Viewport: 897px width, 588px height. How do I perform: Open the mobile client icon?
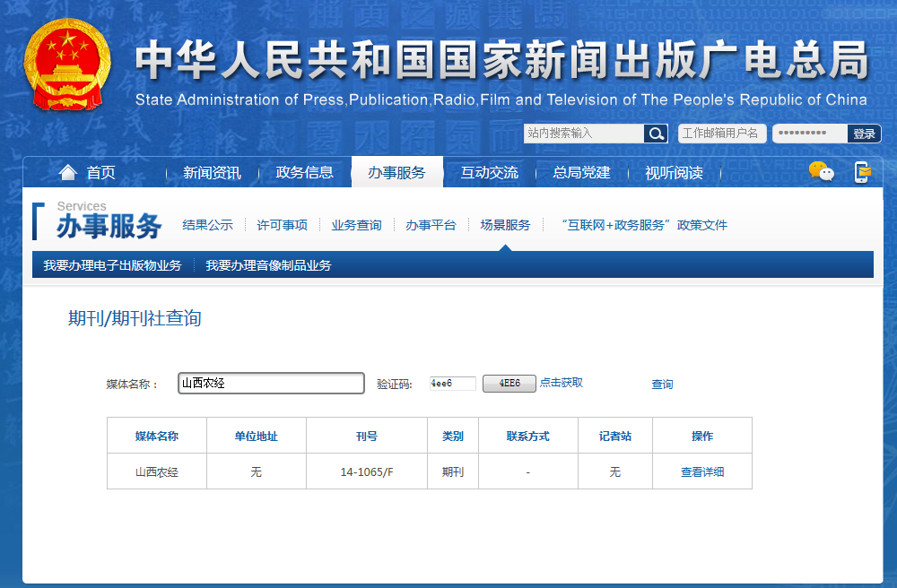[x=862, y=172]
